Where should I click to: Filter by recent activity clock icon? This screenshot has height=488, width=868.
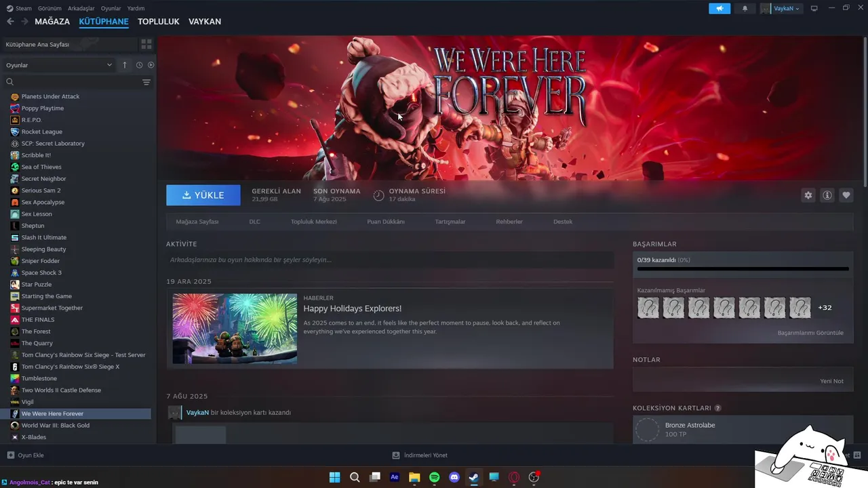139,65
